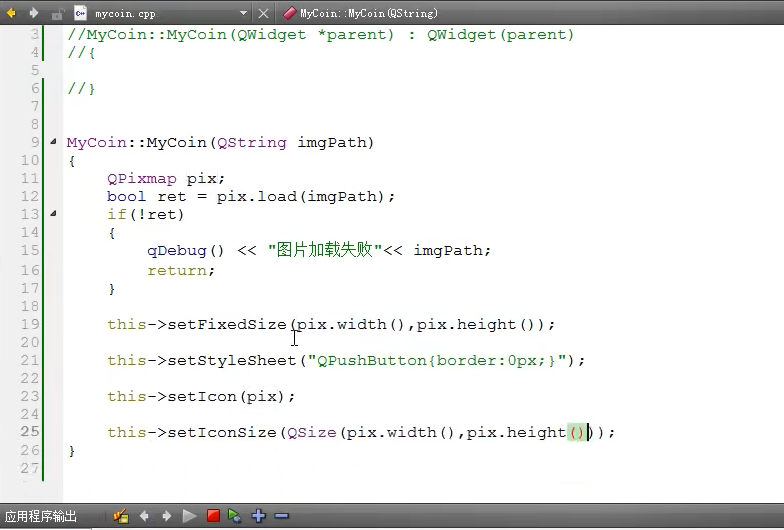This screenshot has width=784, height=530.
Task: Click pix.height() on line 19
Action: coord(476,324)
